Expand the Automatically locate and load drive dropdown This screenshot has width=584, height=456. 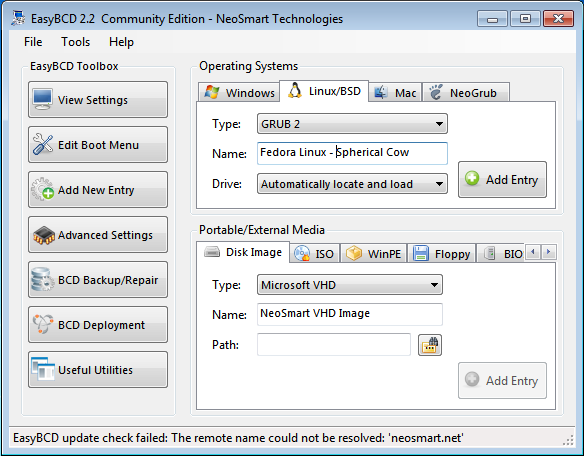tap(352, 184)
